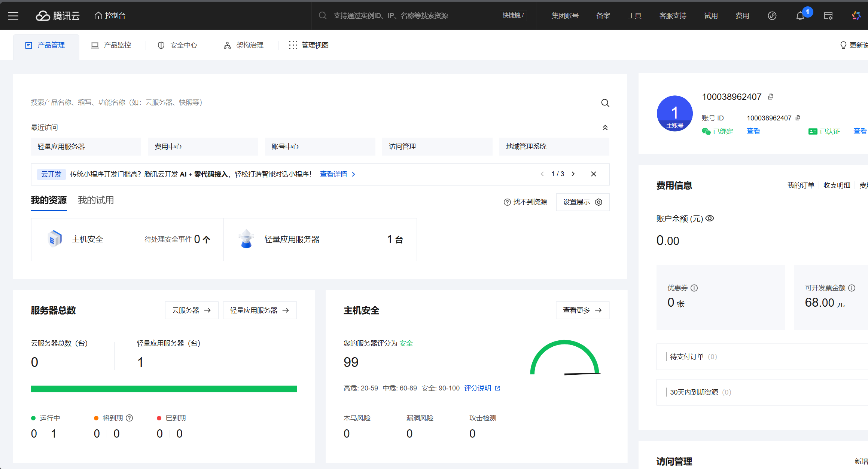Open the notification bell
868x469 pixels.
click(x=800, y=16)
